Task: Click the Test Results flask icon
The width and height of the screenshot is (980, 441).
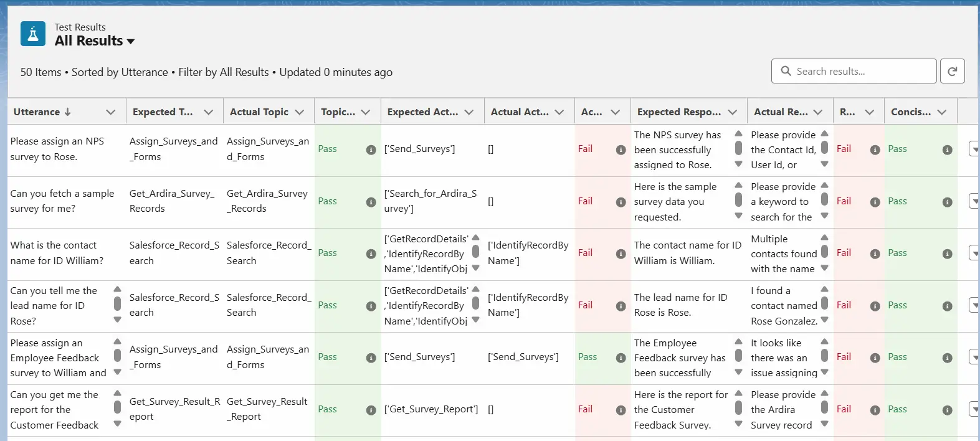Action: click(33, 34)
